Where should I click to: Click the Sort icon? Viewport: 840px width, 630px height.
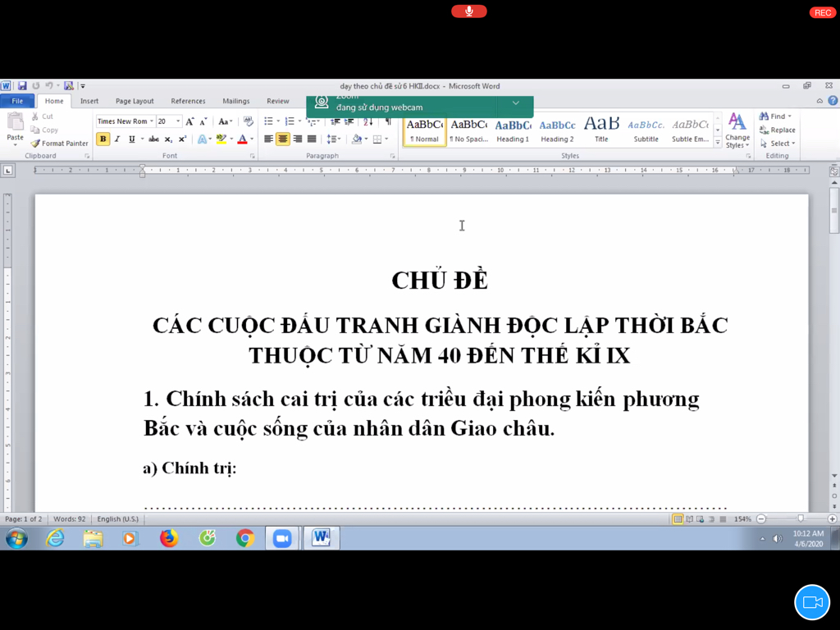point(368,121)
